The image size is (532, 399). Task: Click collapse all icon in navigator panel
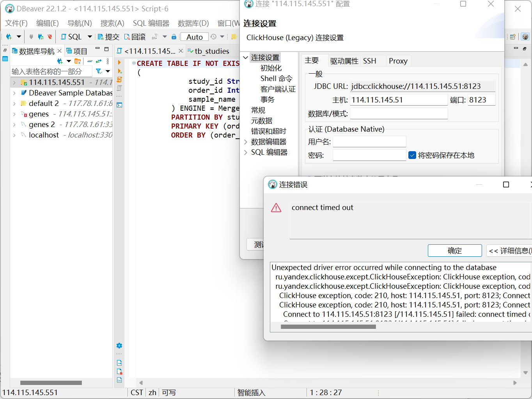[x=90, y=61]
